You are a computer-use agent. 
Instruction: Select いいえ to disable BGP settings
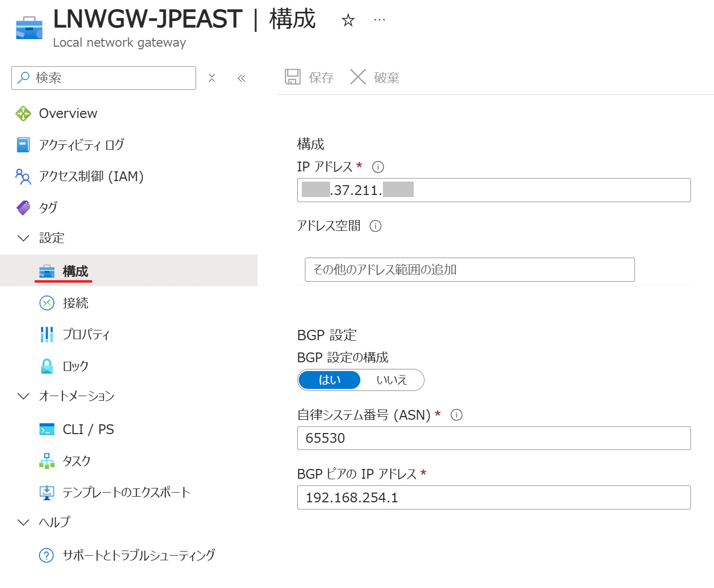[x=392, y=380]
